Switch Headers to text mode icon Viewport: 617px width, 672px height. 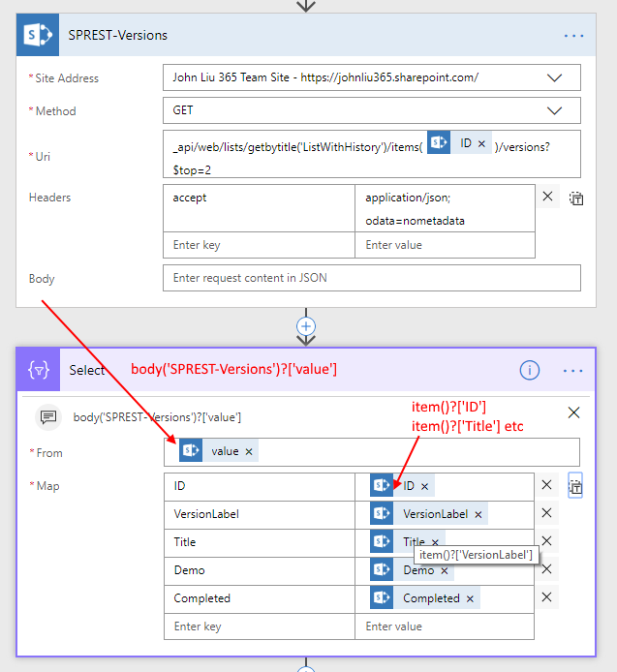576,199
